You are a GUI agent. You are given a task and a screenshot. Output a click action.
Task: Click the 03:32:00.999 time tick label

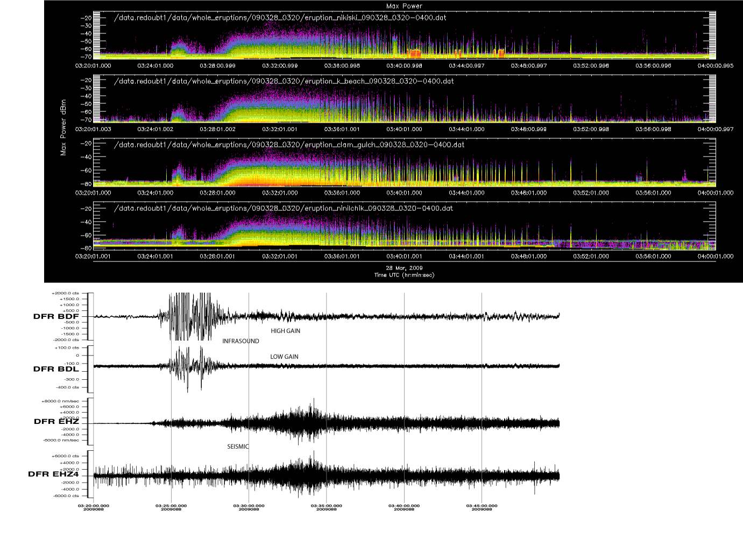[280, 66]
